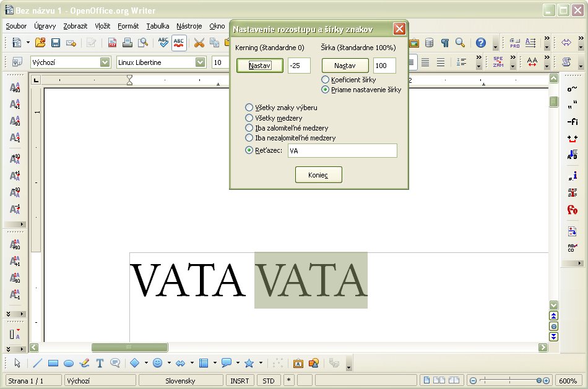The height and width of the screenshot is (389, 588).
Task: Click Nastav button under Šírka
Action: coord(345,66)
